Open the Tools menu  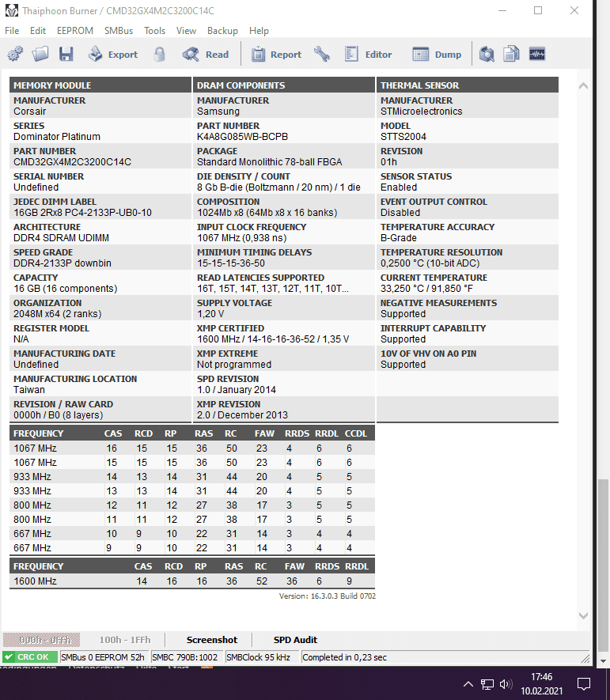click(154, 31)
